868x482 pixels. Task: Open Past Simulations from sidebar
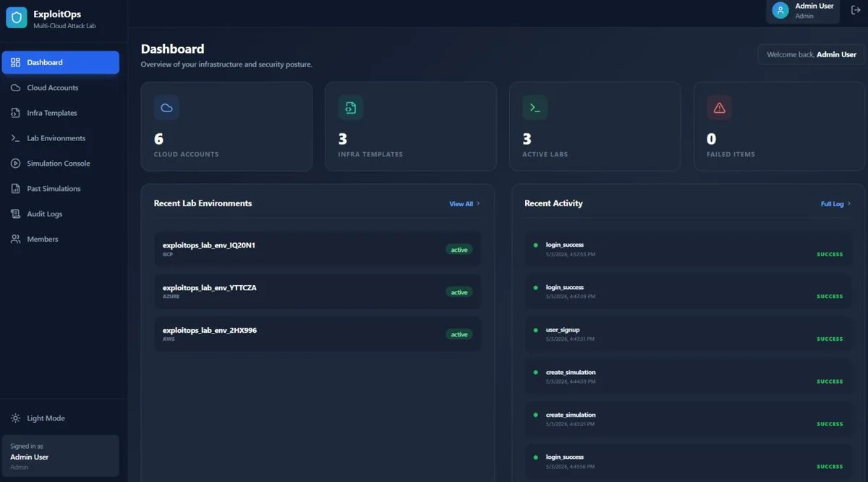pos(61,189)
